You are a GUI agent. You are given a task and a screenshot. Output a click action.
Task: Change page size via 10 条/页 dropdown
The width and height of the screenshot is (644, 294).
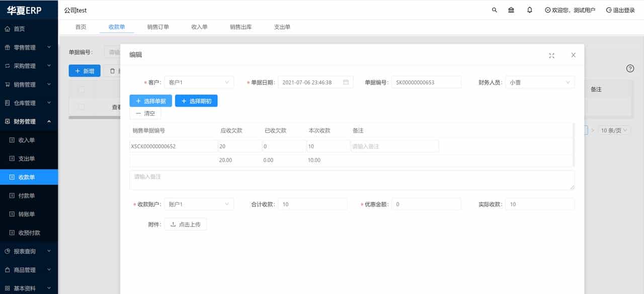pos(614,130)
